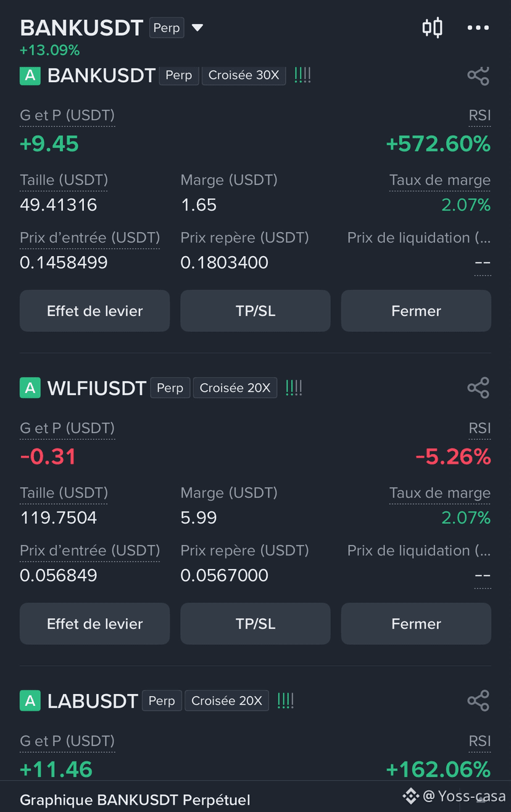Viewport: 511px width, 812px height.
Task: Open Croisée 20X margin mode for LABUSDT
Action: 226,701
